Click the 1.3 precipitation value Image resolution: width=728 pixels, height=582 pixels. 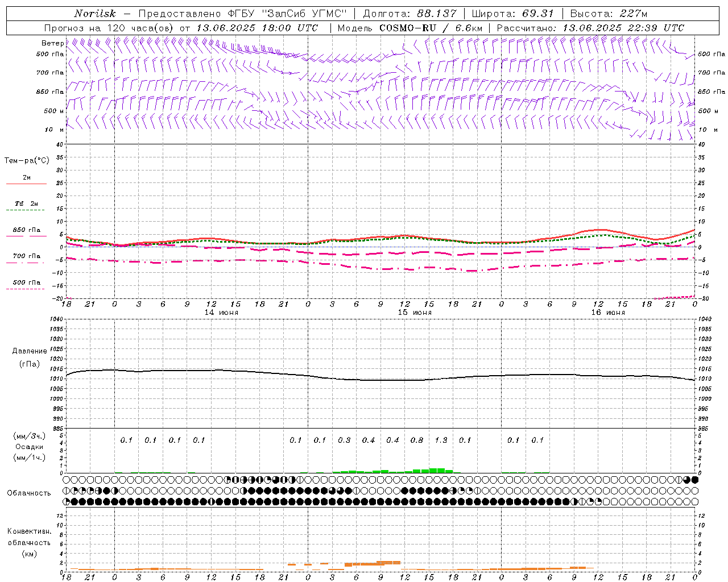[441, 440]
